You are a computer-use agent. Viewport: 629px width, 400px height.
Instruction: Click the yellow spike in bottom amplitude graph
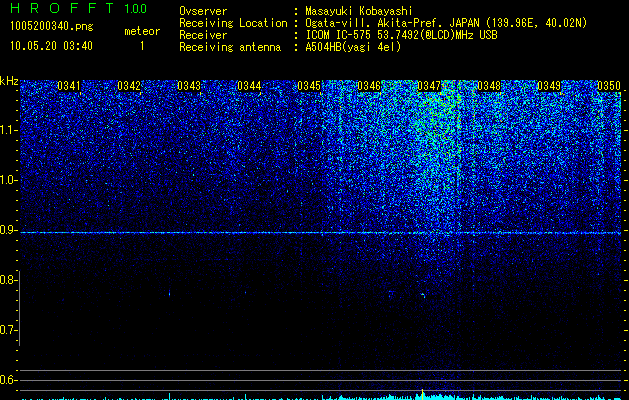pos(422,394)
